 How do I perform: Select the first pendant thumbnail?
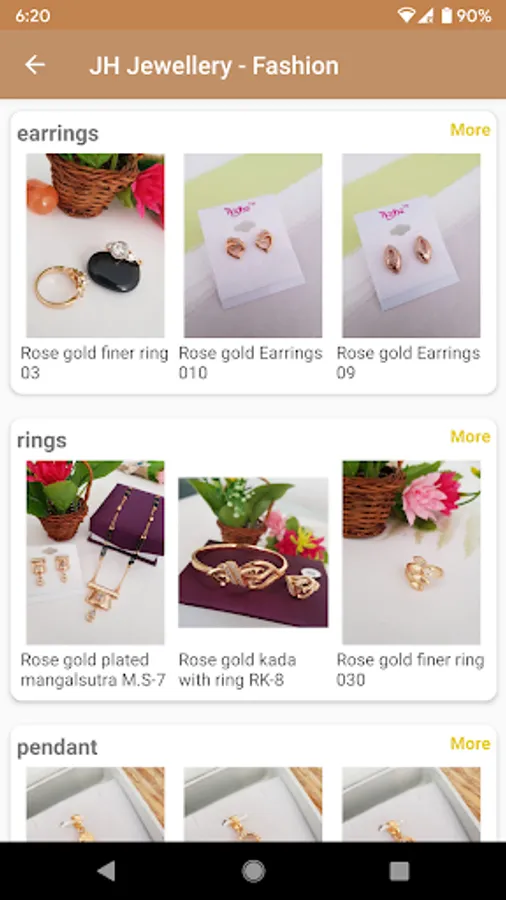pyautogui.click(x=95, y=804)
